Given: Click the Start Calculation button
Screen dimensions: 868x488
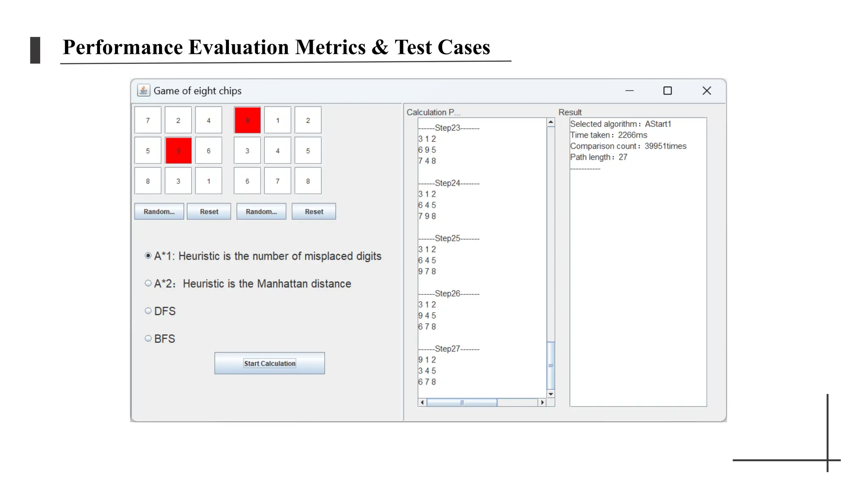Looking at the screenshot, I should click(x=270, y=363).
